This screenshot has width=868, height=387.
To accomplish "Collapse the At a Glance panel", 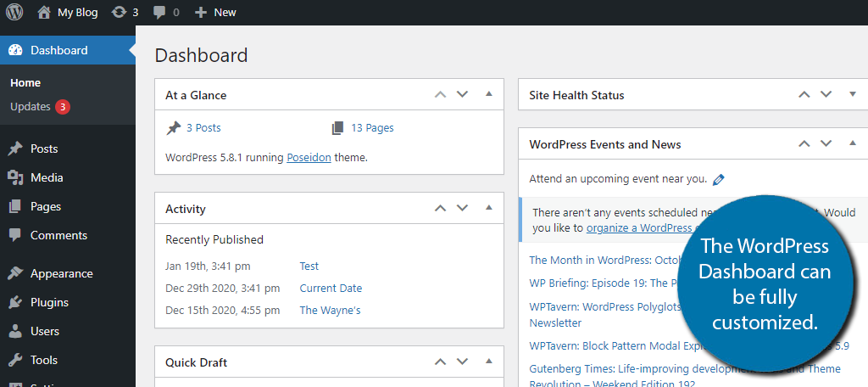I will [x=489, y=94].
